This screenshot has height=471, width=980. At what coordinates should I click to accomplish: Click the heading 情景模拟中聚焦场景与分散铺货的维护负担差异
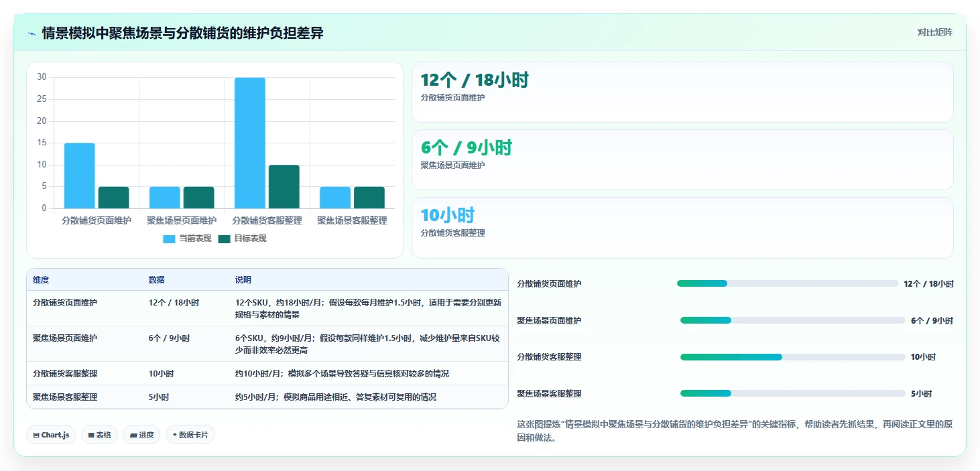point(183,33)
